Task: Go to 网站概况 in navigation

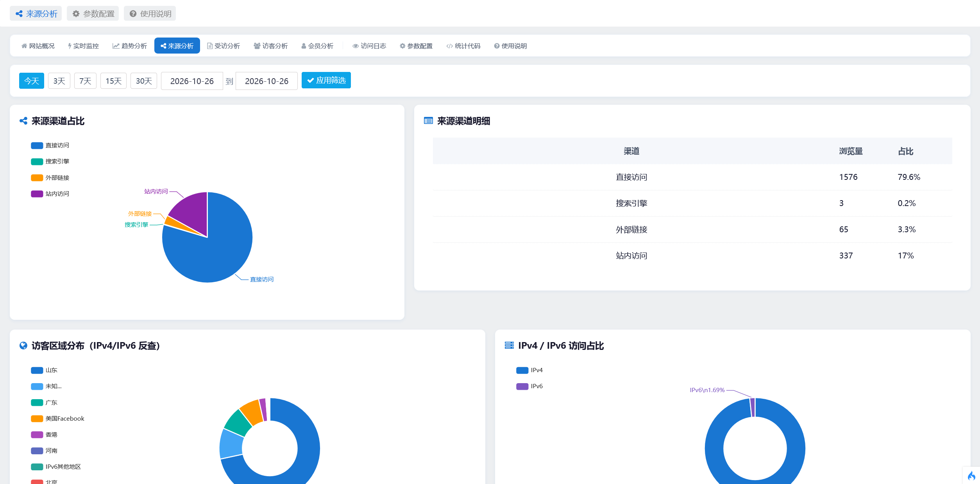Action: pyautogui.click(x=38, y=46)
